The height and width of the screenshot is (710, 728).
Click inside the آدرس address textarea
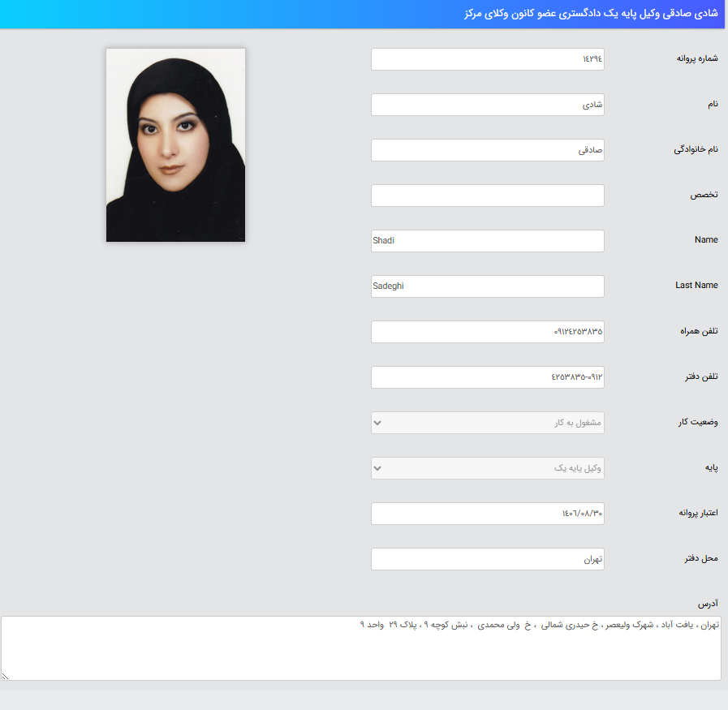click(364, 647)
